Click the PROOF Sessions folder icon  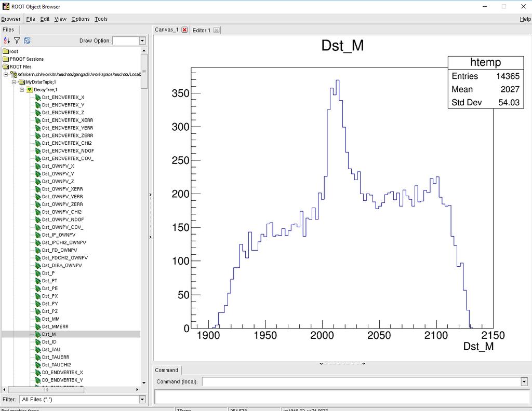[x=6, y=59]
